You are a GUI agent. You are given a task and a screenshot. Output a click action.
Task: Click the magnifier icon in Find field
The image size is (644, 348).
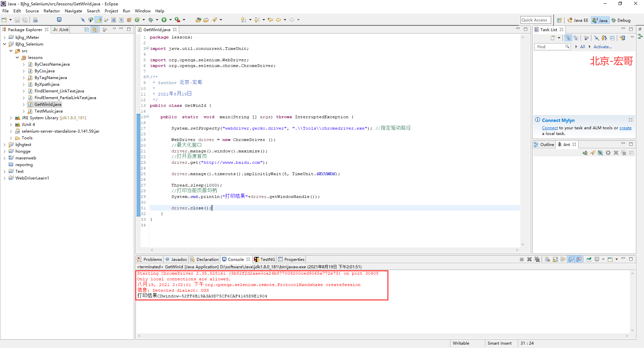[x=567, y=47]
